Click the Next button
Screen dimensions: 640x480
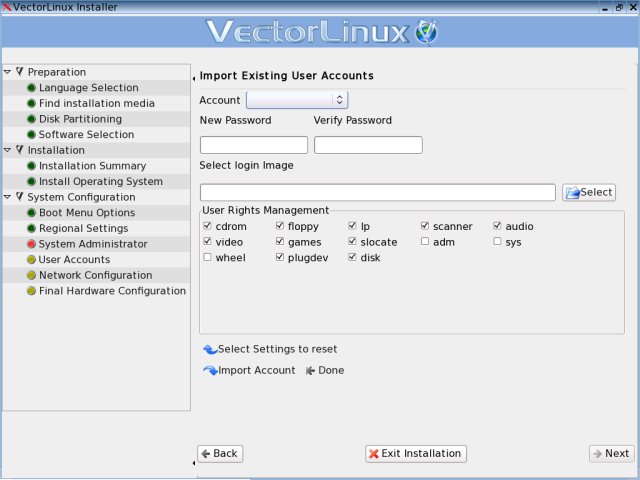[612, 454]
